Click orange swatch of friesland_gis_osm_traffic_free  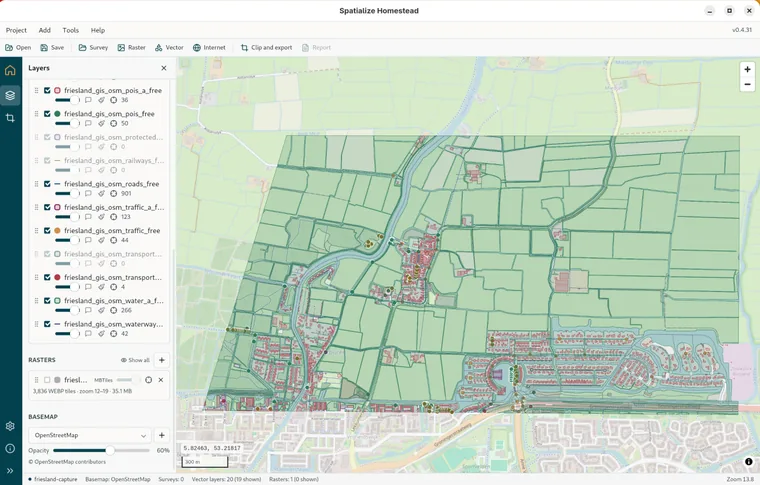tap(57, 231)
